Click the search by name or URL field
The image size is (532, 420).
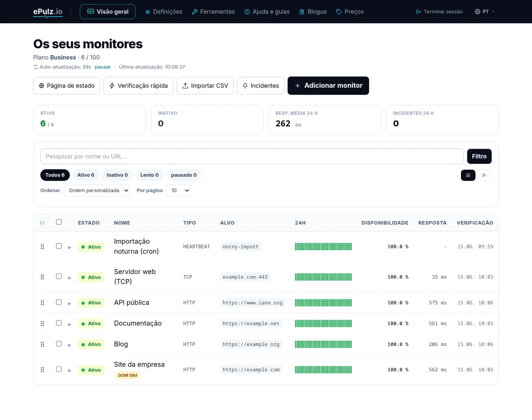pyautogui.click(x=252, y=156)
